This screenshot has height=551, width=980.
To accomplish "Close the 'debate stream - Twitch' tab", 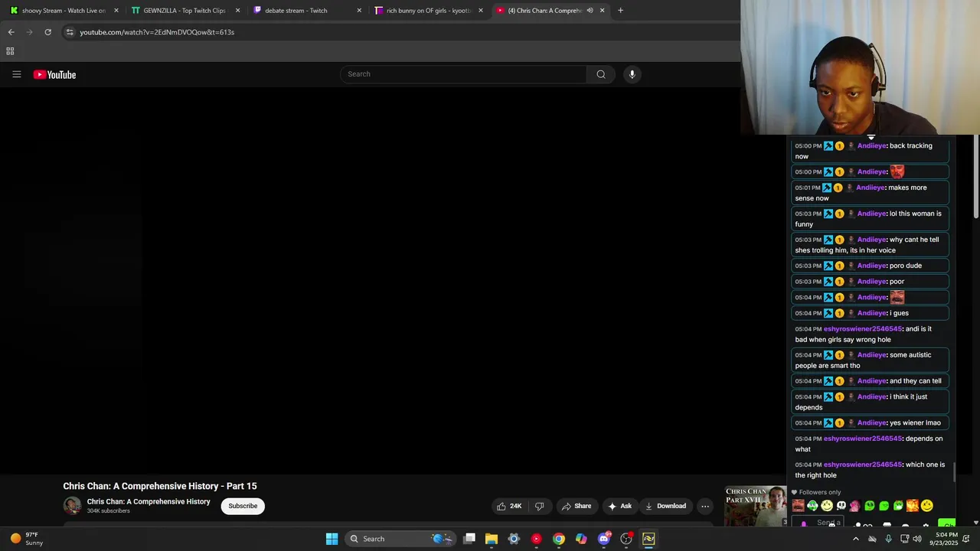I will [x=359, y=11].
